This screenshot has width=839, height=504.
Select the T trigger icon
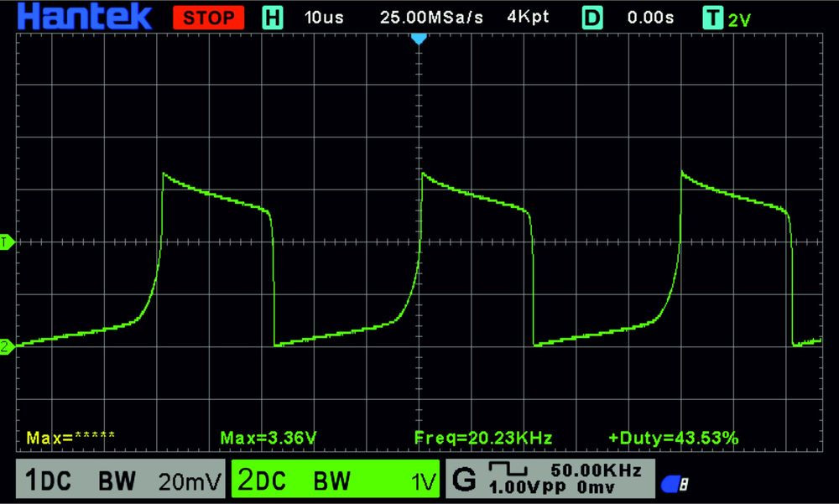pyautogui.click(x=712, y=18)
